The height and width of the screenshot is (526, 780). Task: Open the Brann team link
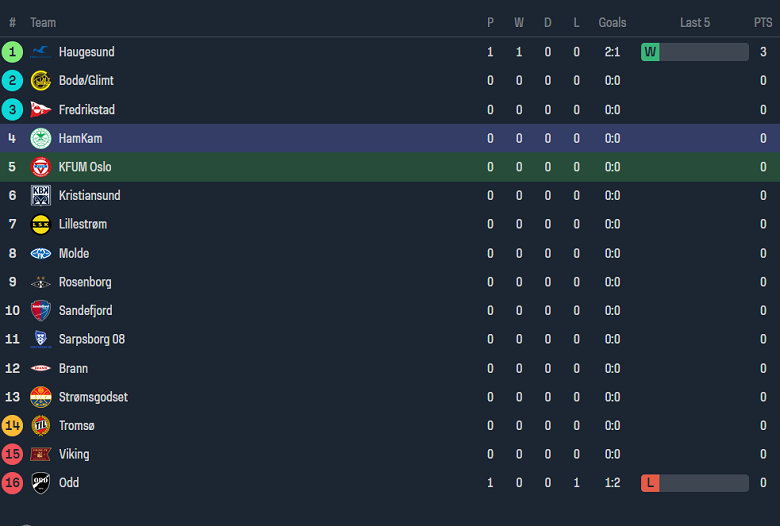(x=73, y=368)
